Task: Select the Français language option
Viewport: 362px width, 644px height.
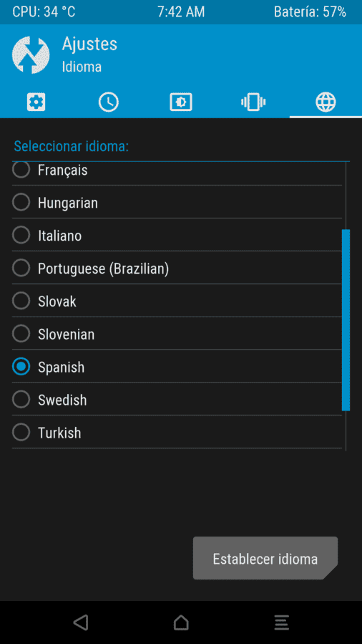Action: click(177, 170)
